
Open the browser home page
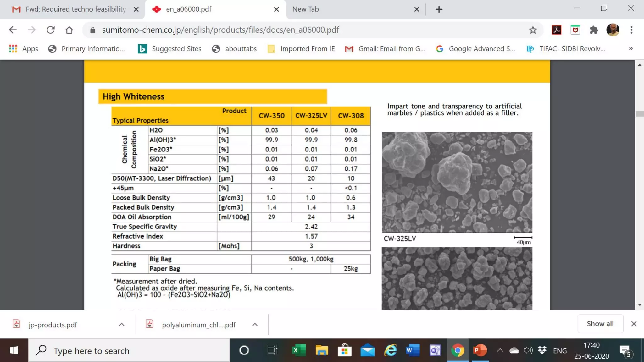pyautogui.click(x=69, y=30)
